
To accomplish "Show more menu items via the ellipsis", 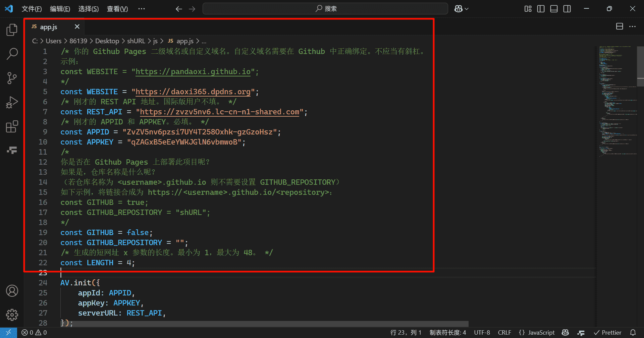I will tap(142, 9).
